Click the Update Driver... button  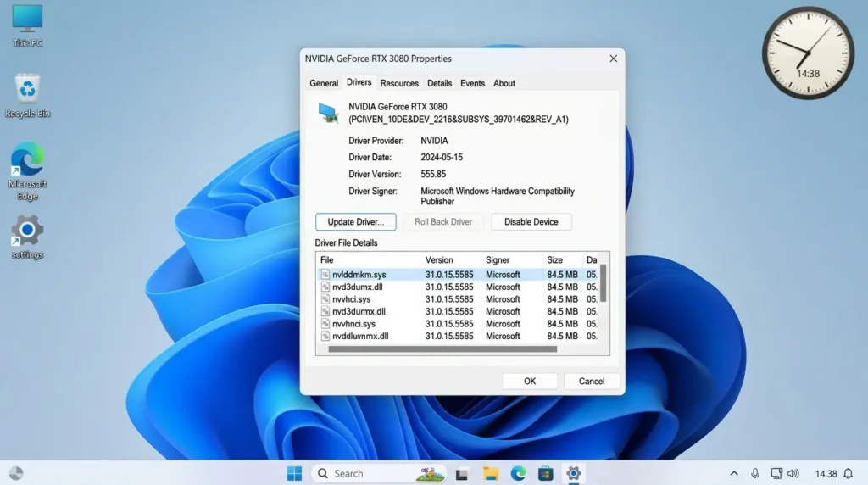click(355, 222)
